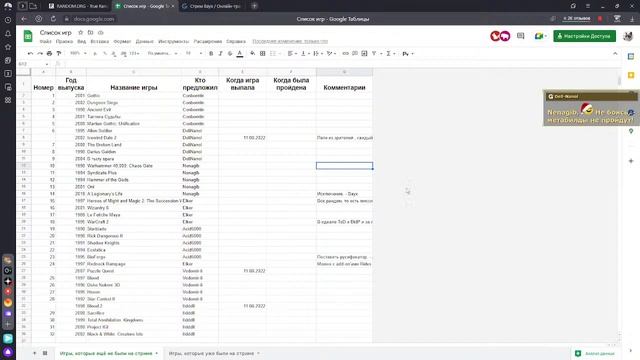This screenshot has height=360, width=640.
Task: Increase the number of decimal places
Action: 123,53
